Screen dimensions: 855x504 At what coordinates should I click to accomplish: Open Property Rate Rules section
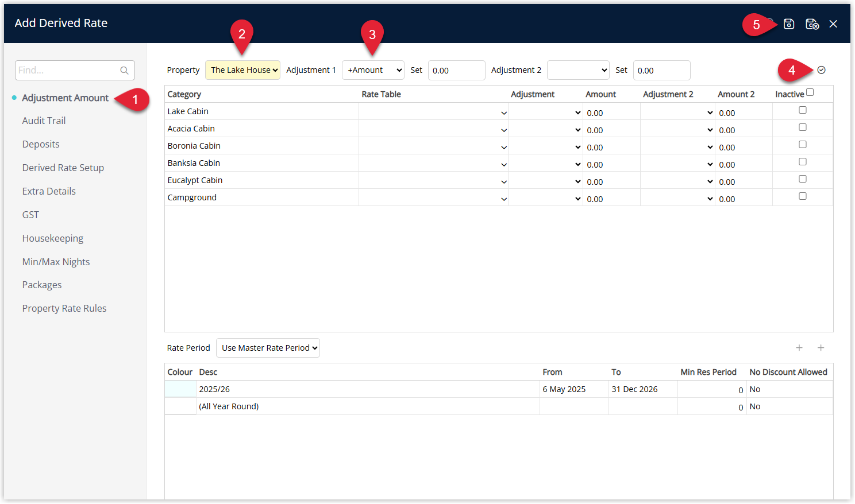tap(64, 308)
